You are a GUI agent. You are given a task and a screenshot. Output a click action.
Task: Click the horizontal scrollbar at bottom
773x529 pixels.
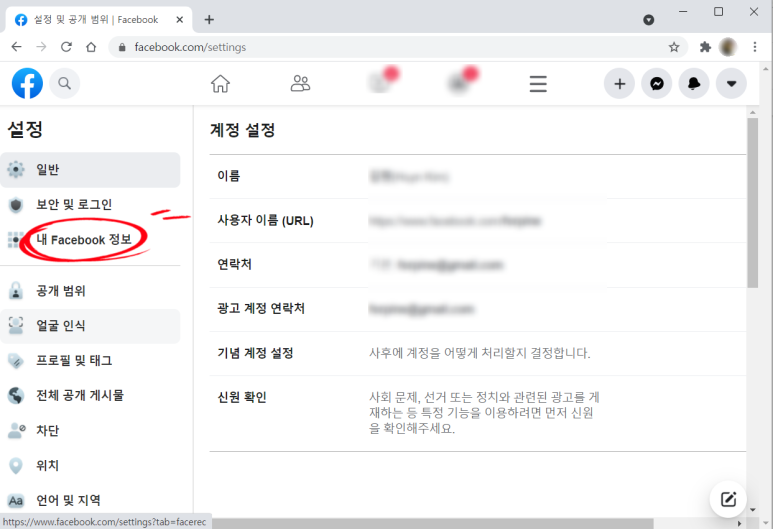pyautogui.click(x=433, y=523)
